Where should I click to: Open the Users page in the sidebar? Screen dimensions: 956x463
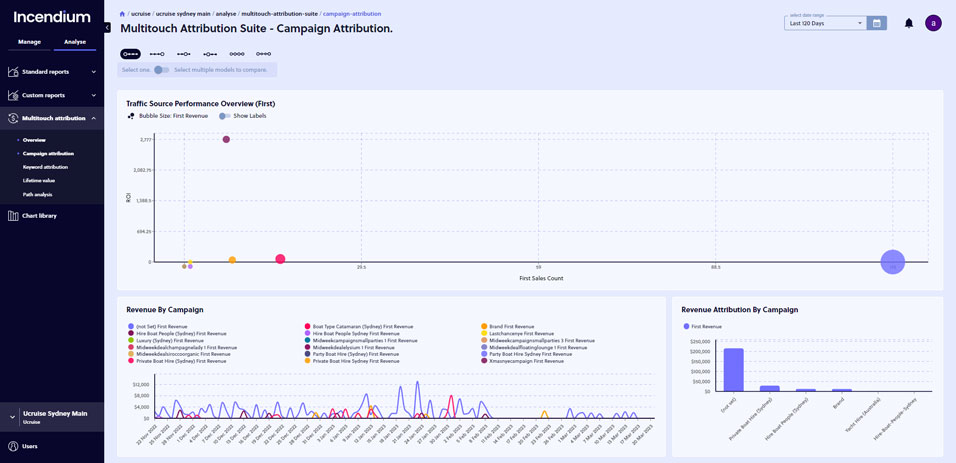coord(30,446)
